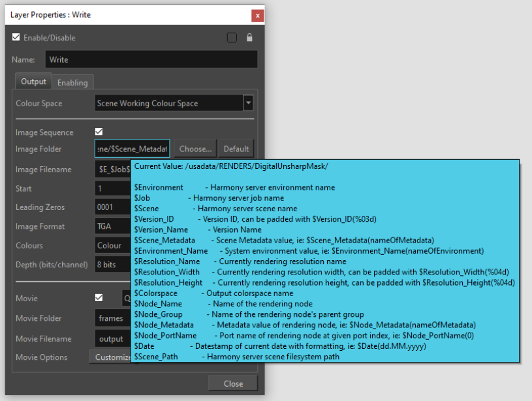Click the Movie Folder field showing frames

113,318
